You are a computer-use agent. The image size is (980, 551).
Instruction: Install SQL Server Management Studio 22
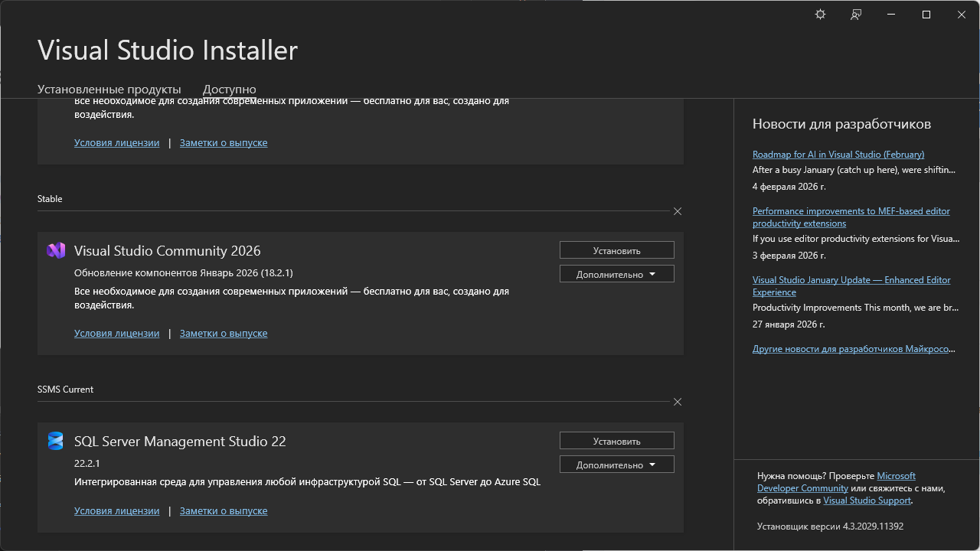(617, 441)
